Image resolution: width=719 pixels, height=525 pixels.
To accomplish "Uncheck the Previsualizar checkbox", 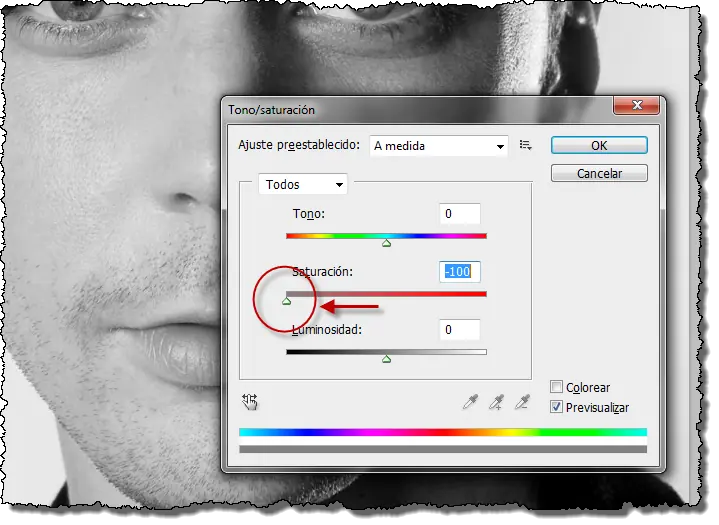I will [x=556, y=407].
